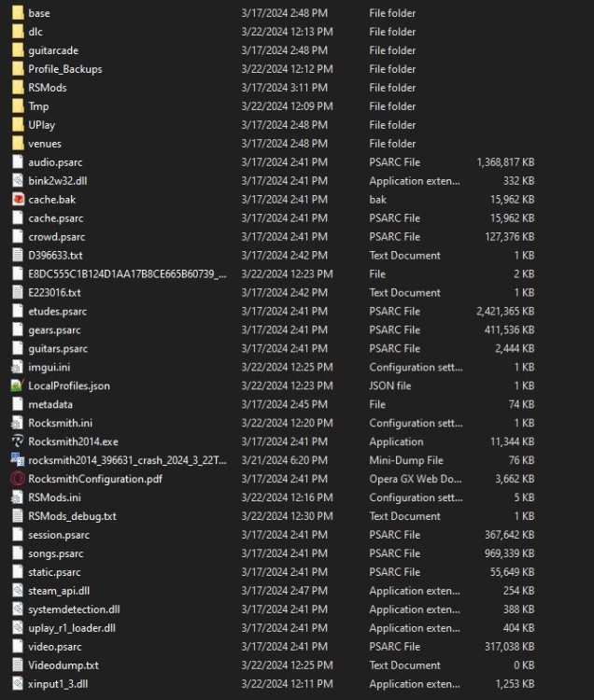The width and height of the screenshot is (594, 700).
Task: Click the 0 KB size value
Action: coord(524,665)
